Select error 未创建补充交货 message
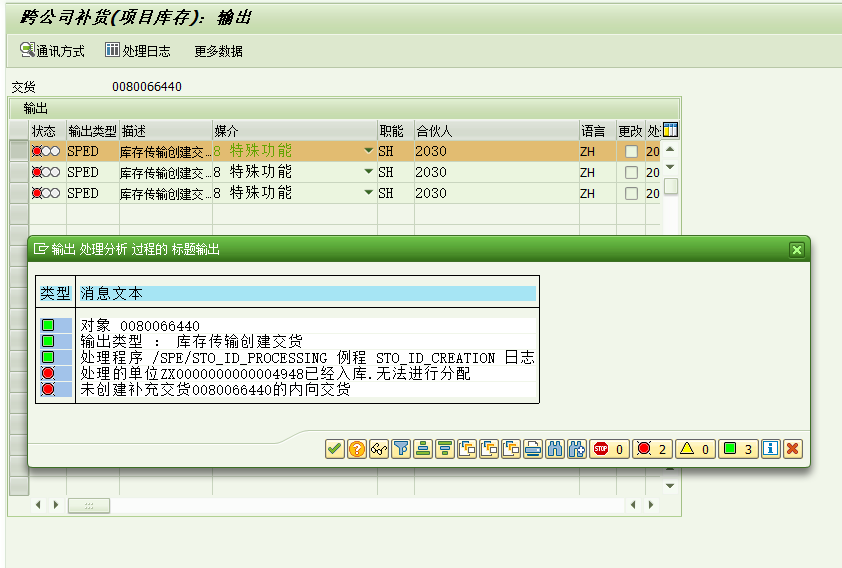Image resolution: width=842 pixels, height=568 pixels. coord(308,389)
